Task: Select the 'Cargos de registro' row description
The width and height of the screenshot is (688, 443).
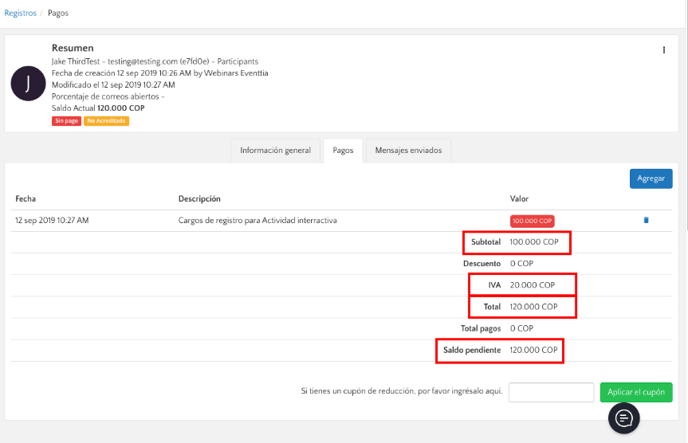Action: point(257,220)
